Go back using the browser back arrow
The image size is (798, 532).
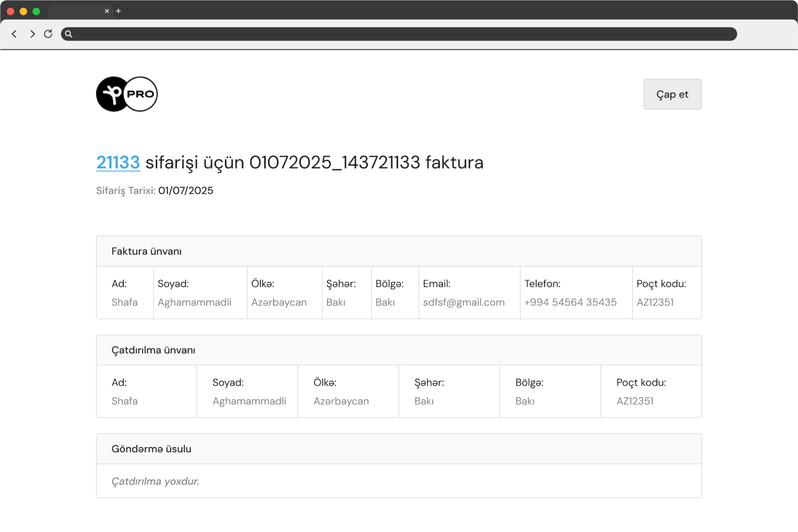coord(14,33)
